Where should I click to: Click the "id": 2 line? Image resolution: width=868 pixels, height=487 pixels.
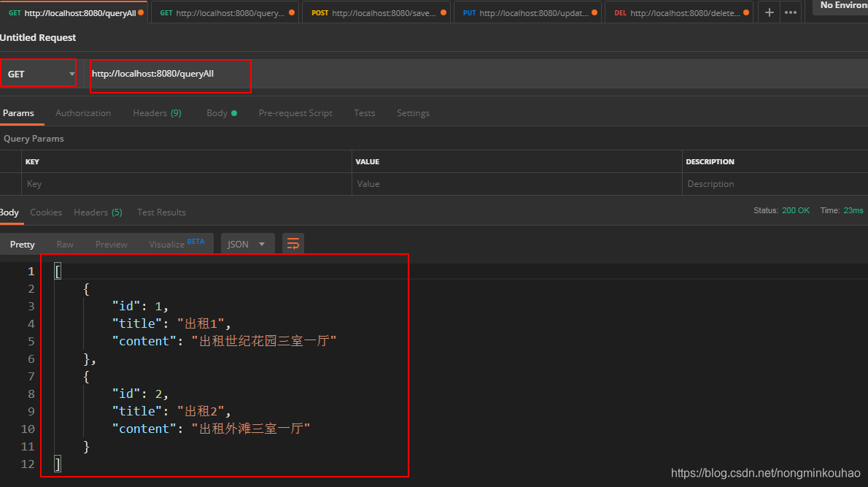pyautogui.click(x=140, y=394)
